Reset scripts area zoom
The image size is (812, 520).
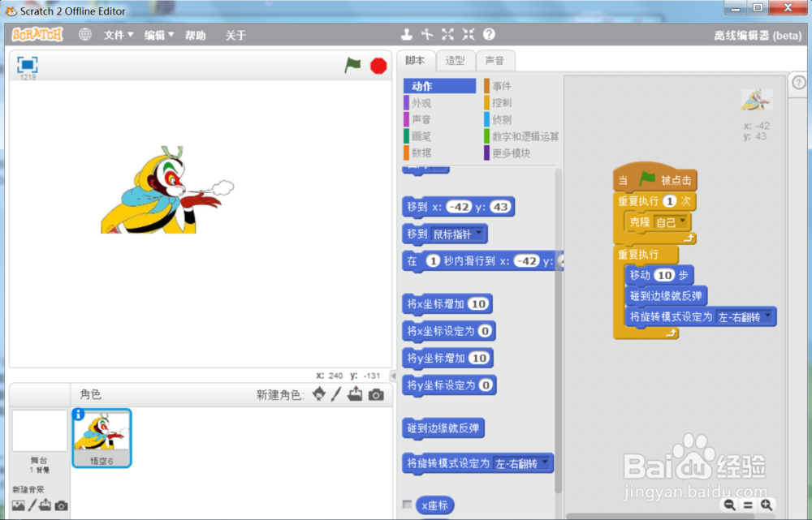tap(748, 505)
